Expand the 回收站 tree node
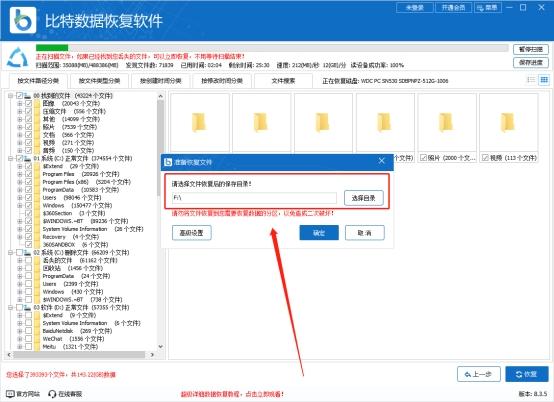554x402 pixels. pyautogui.click(x=20, y=268)
